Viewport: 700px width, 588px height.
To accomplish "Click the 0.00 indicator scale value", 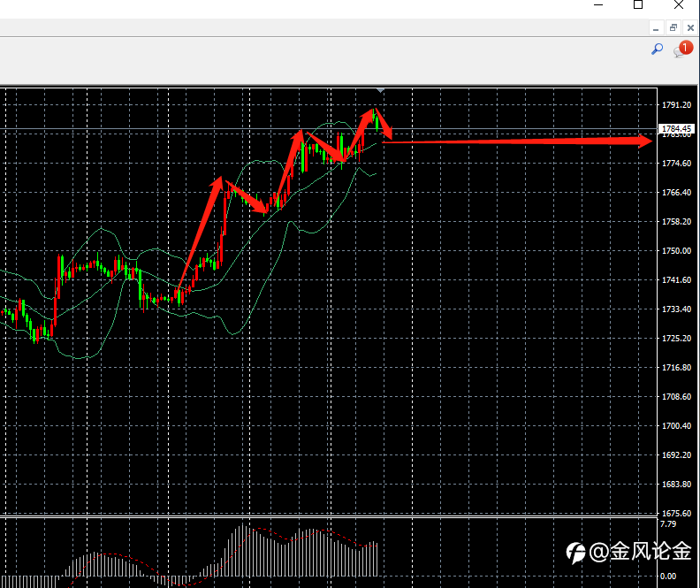I will coord(668,577).
